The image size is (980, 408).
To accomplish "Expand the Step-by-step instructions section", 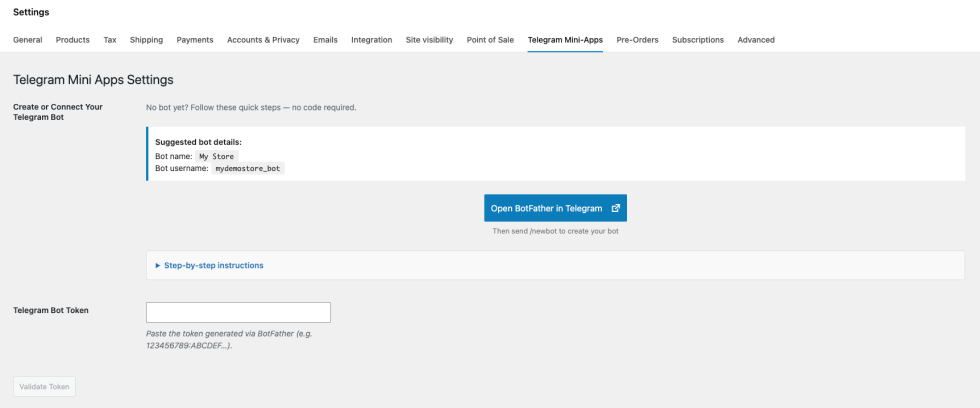I will tap(213, 265).
